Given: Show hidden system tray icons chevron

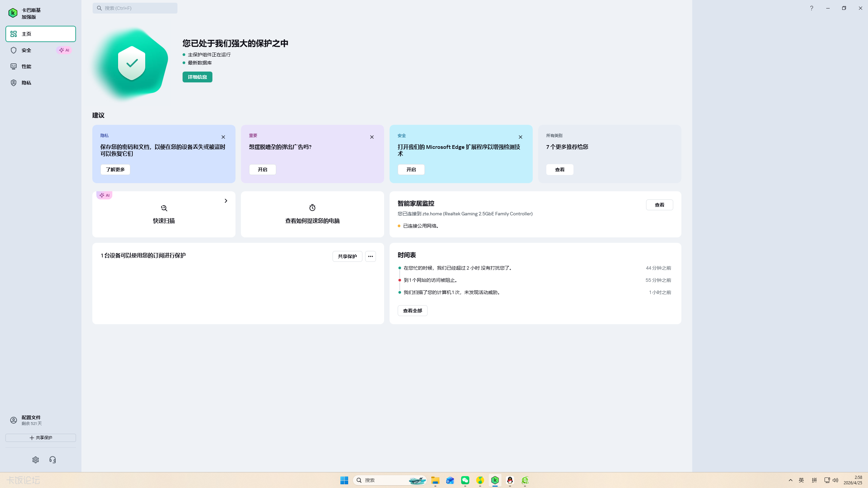Looking at the screenshot, I should [791, 480].
